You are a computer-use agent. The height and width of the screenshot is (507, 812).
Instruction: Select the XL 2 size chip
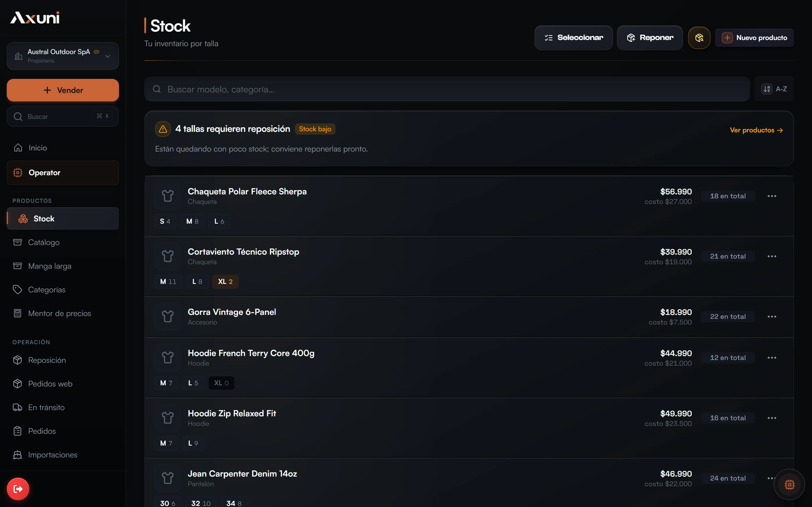tap(225, 282)
